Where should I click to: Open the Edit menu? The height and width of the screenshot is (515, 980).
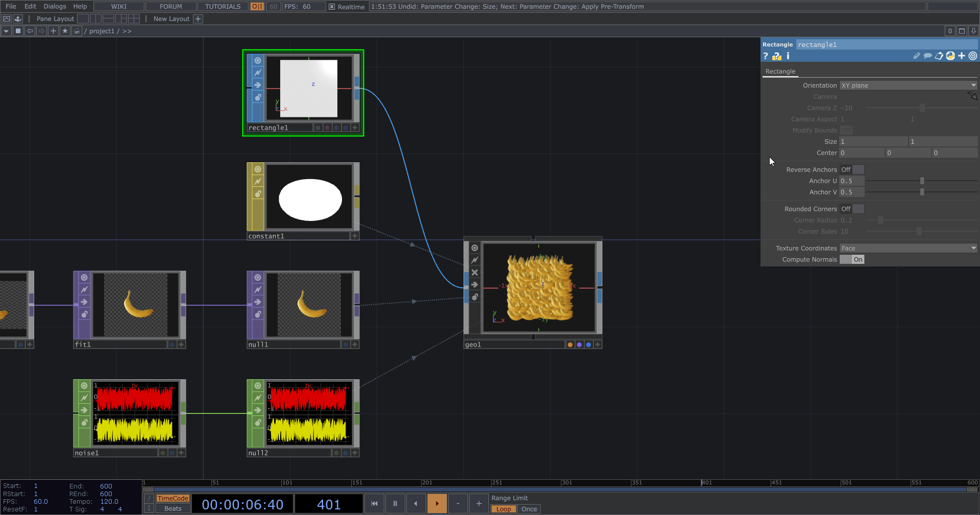coord(30,7)
